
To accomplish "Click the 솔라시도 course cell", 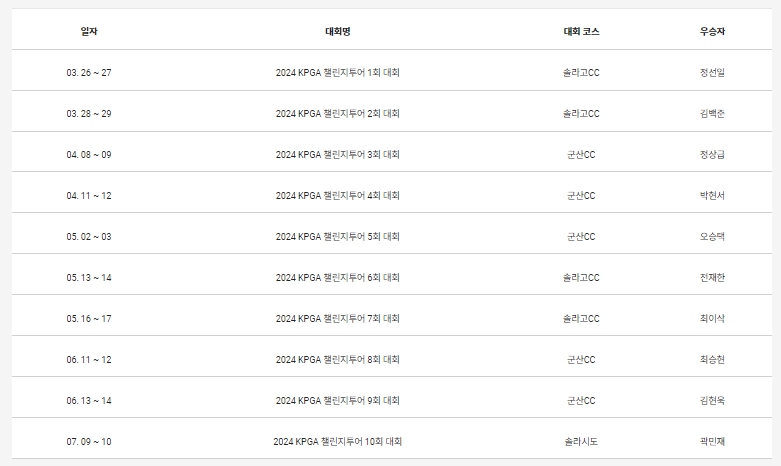I will 581,441.
